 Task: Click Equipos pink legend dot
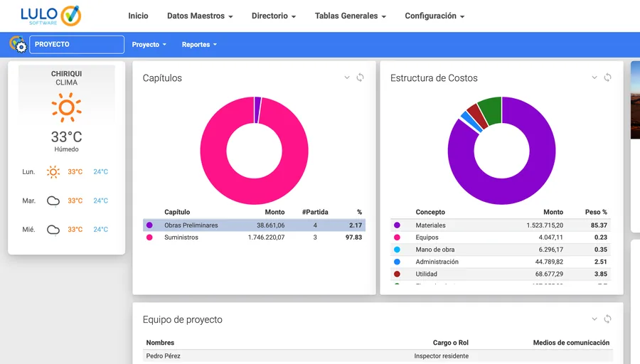coord(397,237)
